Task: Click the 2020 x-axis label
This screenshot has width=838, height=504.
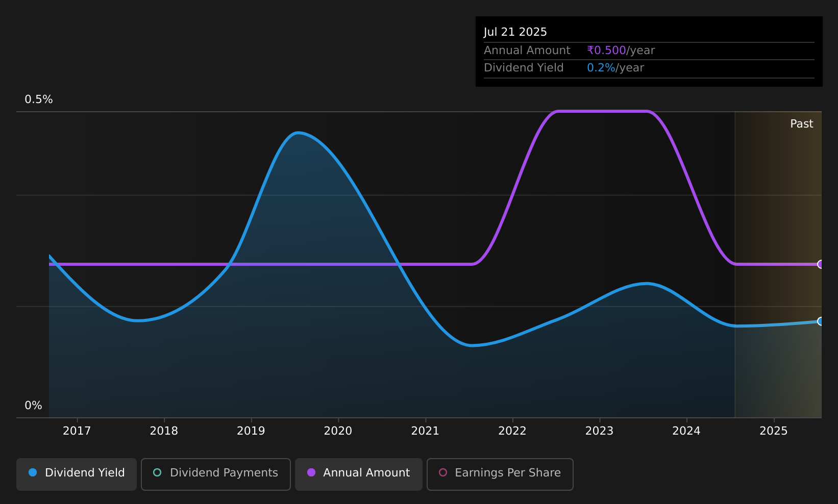Action: coord(338,431)
